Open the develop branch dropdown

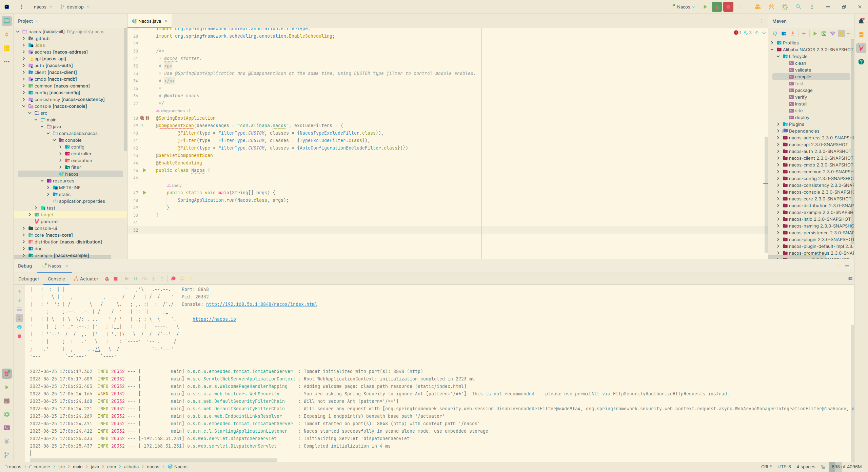75,7
